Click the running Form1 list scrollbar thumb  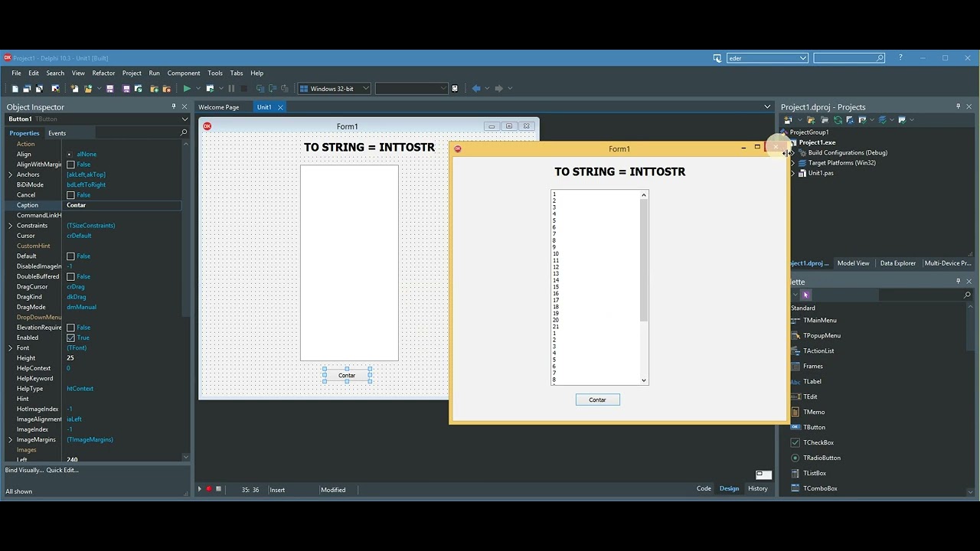pos(644,261)
